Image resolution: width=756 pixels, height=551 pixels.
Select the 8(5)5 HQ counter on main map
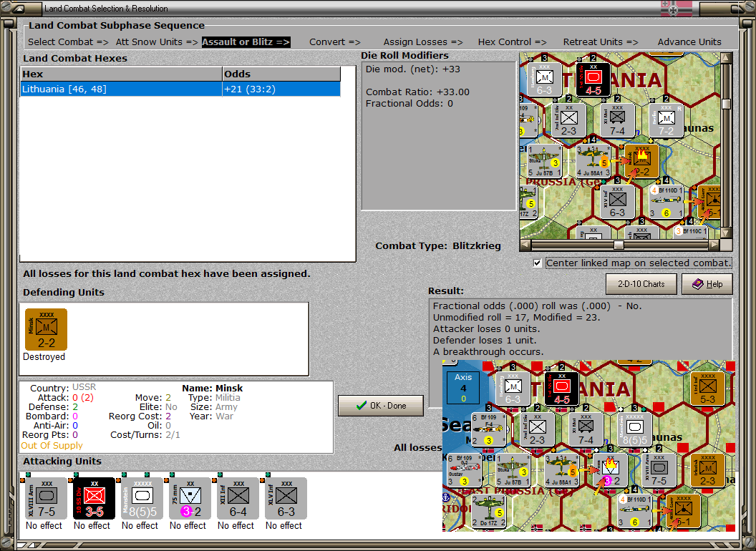(x=634, y=429)
